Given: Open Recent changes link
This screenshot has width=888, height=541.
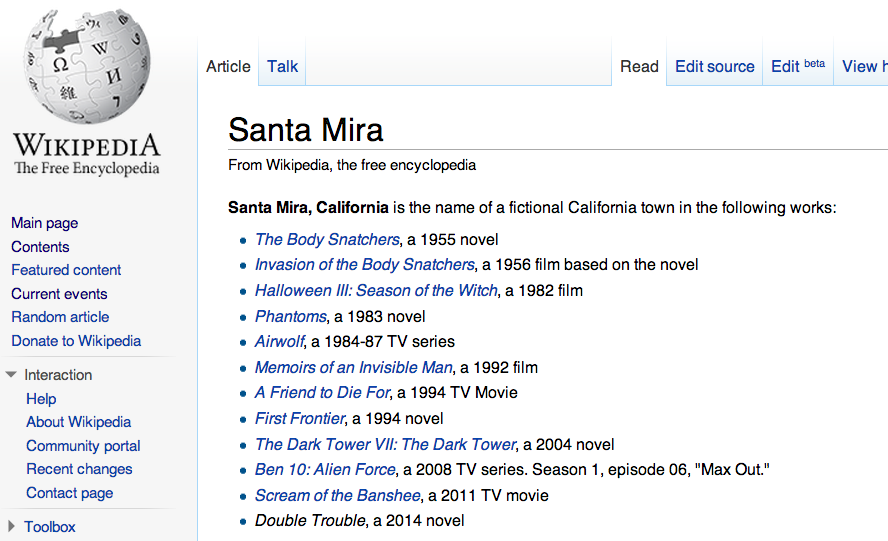Looking at the screenshot, I should coord(79,469).
